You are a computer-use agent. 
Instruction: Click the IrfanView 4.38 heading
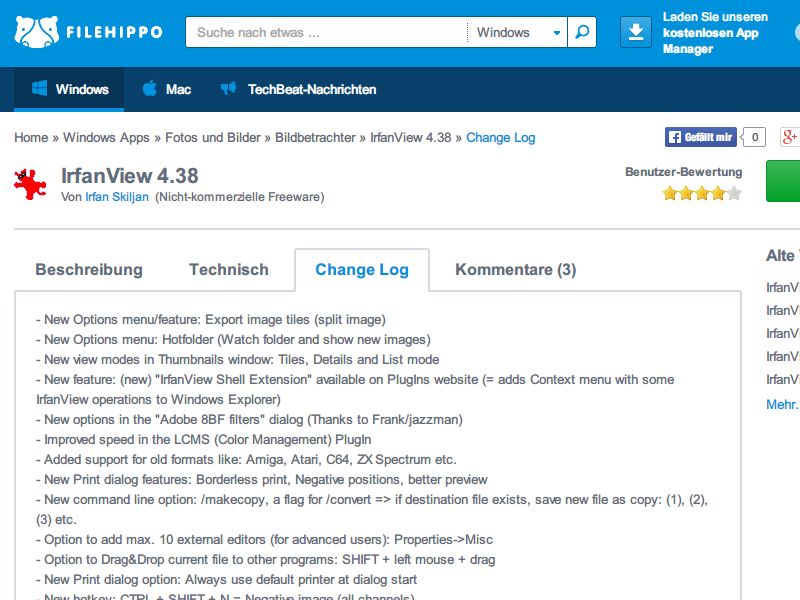point(130,176)
